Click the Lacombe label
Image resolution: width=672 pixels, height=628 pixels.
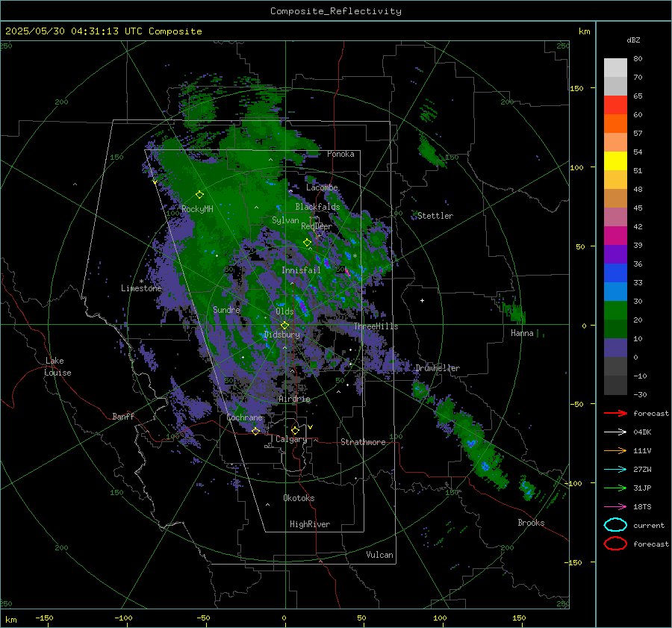point(322,187)
